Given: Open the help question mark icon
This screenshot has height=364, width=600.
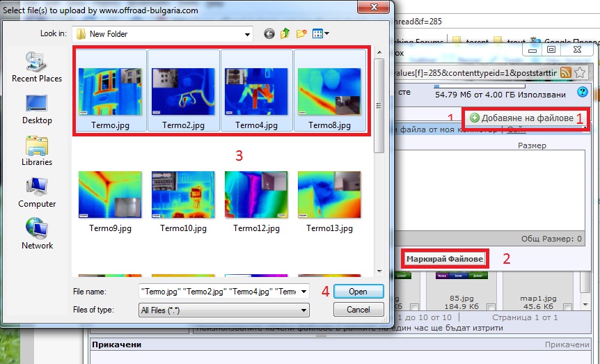Looking at the screenshot, I should click(583, 92).
